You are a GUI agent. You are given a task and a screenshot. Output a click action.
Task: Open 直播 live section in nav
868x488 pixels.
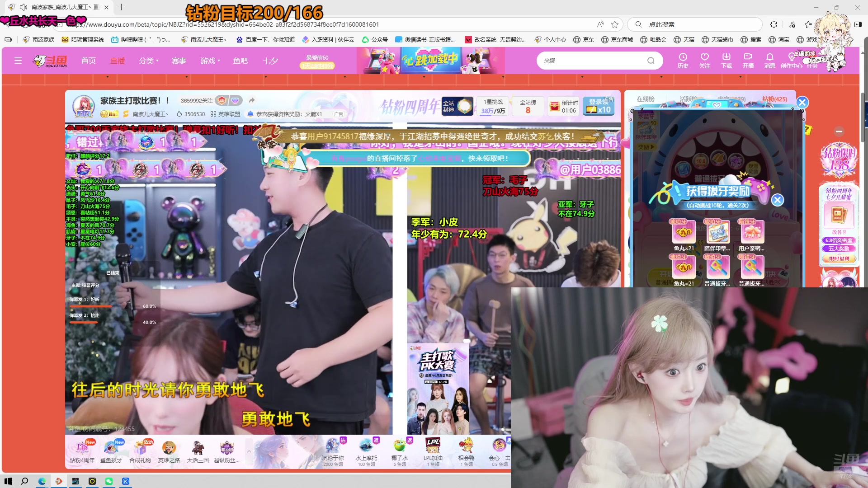tap(118, 61)
